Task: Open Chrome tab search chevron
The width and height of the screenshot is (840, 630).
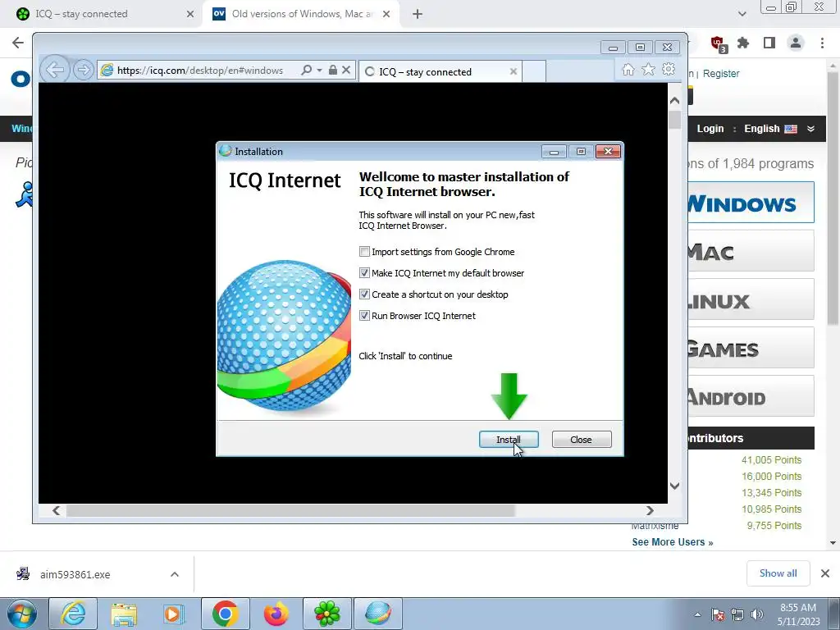Action: coord(742,14)
